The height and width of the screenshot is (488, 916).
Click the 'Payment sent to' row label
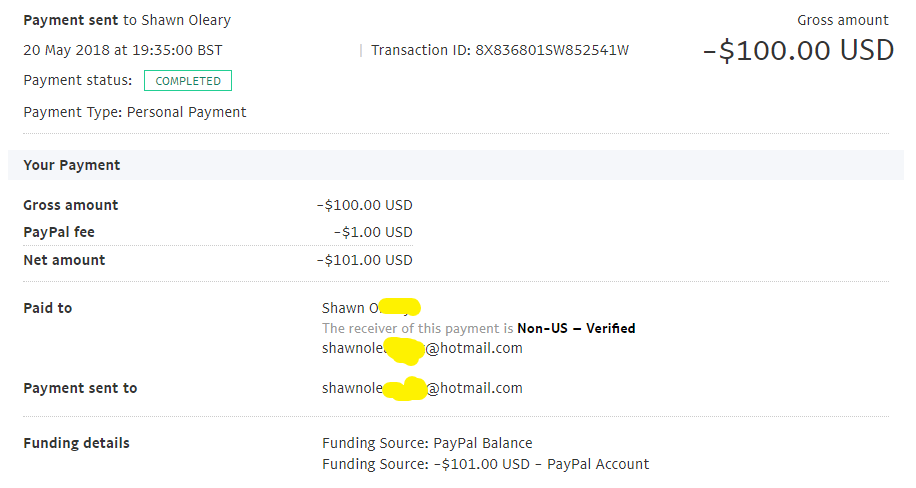click(80, 388)
